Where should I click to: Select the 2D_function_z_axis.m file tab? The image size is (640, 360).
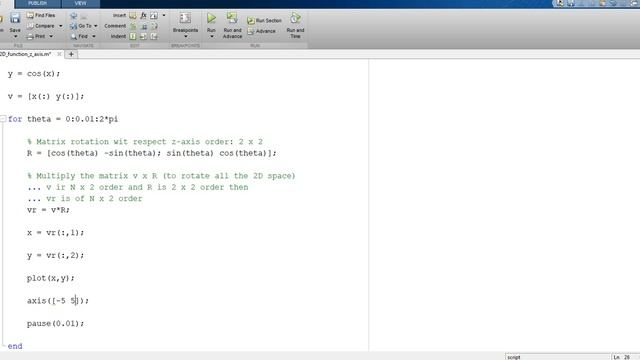pos(25,54)
